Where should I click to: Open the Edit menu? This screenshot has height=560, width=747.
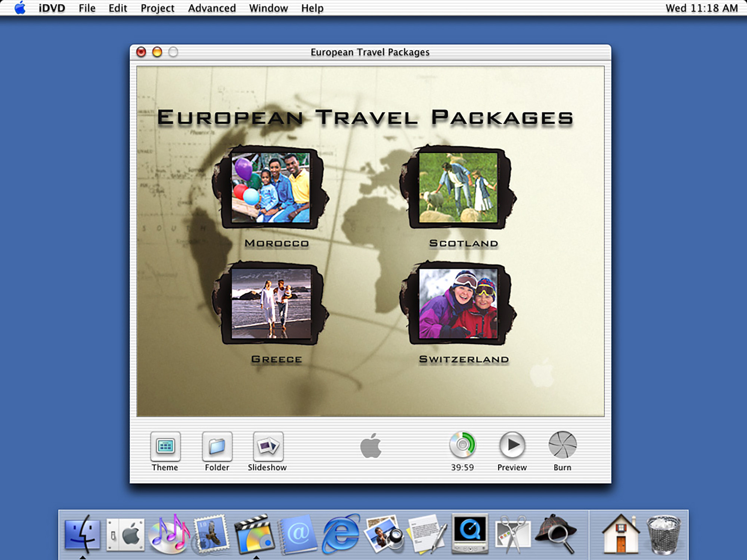click(118, 8)
